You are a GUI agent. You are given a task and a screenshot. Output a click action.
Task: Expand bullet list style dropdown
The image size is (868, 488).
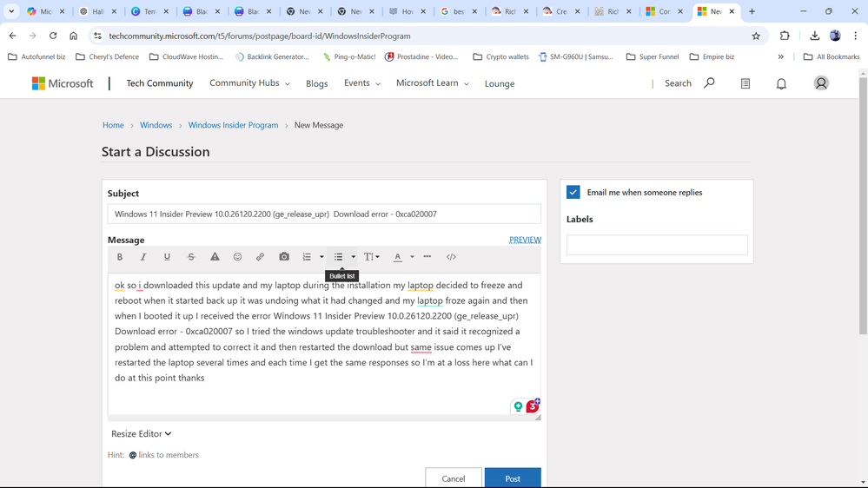[353, 257]
